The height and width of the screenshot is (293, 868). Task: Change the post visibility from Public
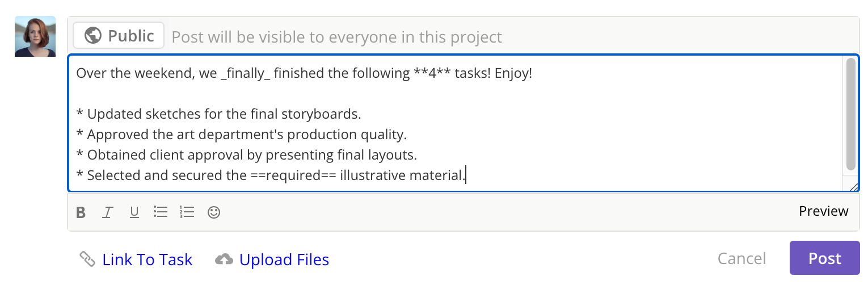119,36
